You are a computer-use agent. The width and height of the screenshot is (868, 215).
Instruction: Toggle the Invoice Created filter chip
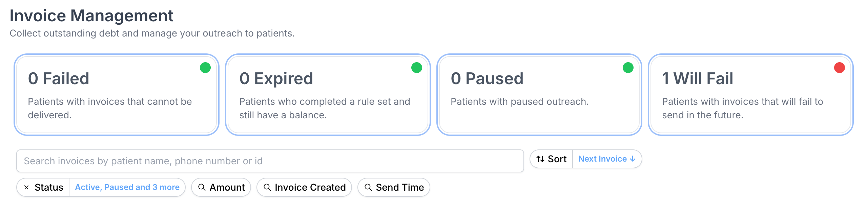(304, 187)
